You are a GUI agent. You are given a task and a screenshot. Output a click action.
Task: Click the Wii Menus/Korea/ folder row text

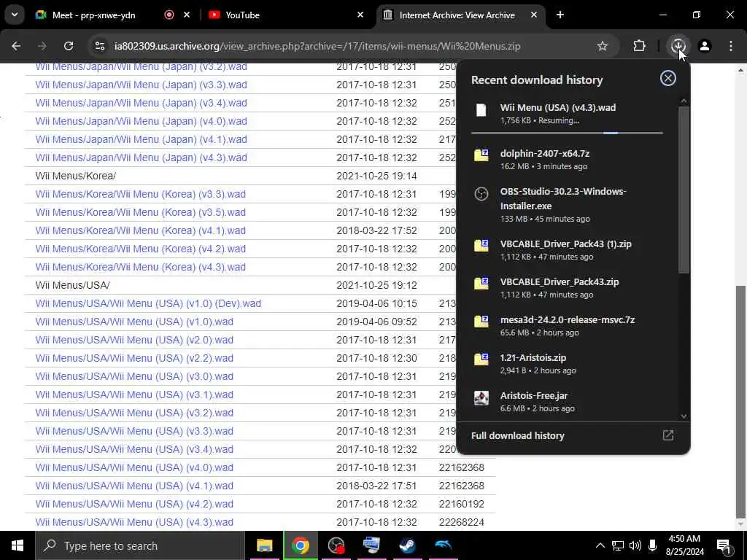(x=75, y=176)
